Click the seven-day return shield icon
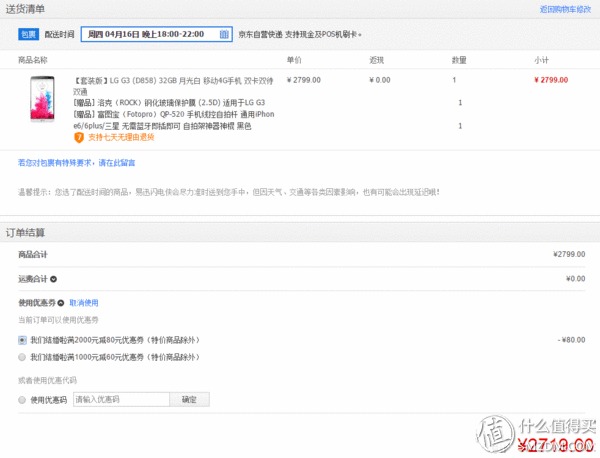 coord(79,137)
